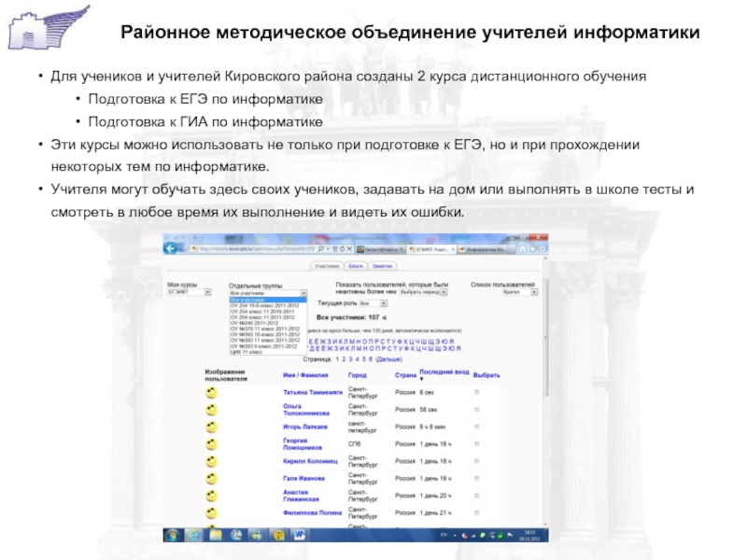Screen dimensions: 747x560
Task: Select ЦИК 11 класс option
Action: [268, 352]
